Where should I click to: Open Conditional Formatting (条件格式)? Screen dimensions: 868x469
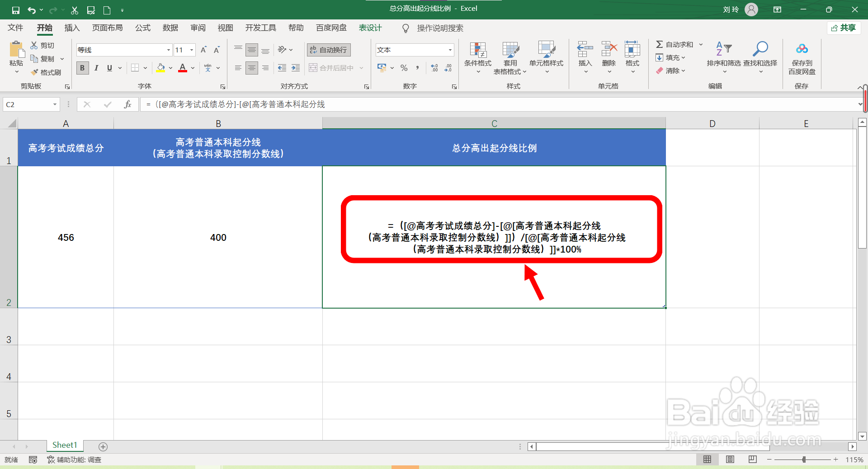pos(478,58)
